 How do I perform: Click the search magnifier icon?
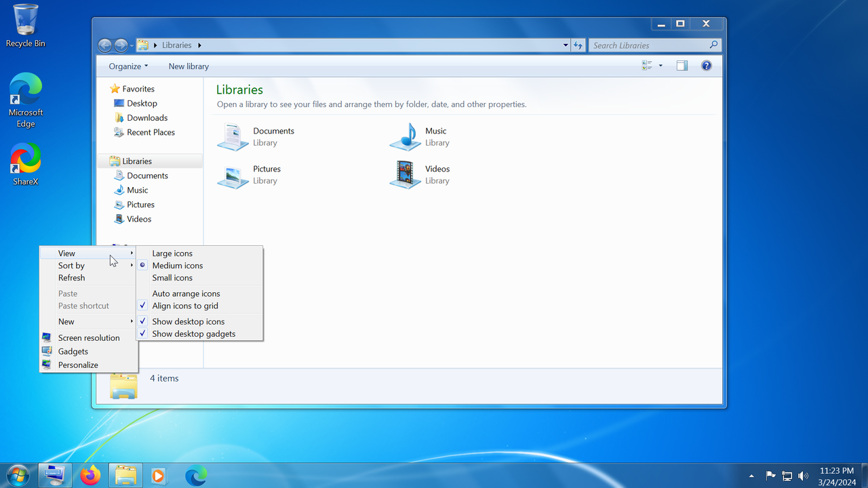point(713,45)
